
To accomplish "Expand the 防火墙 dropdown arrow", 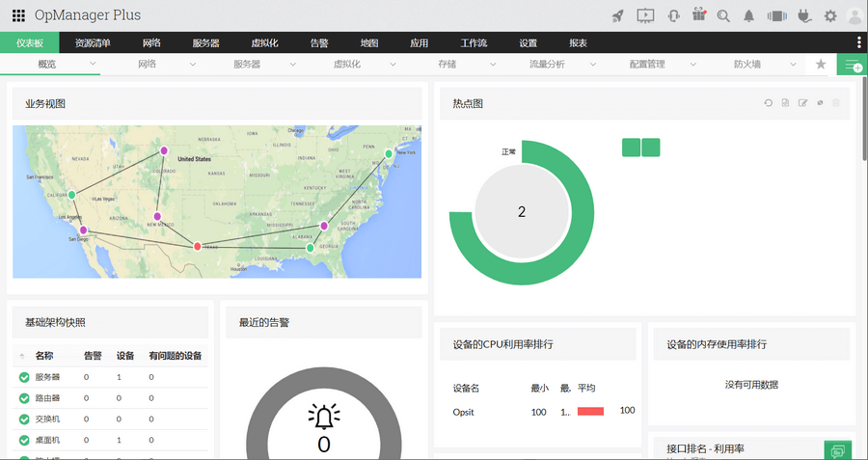I will (x=793, y=65).
